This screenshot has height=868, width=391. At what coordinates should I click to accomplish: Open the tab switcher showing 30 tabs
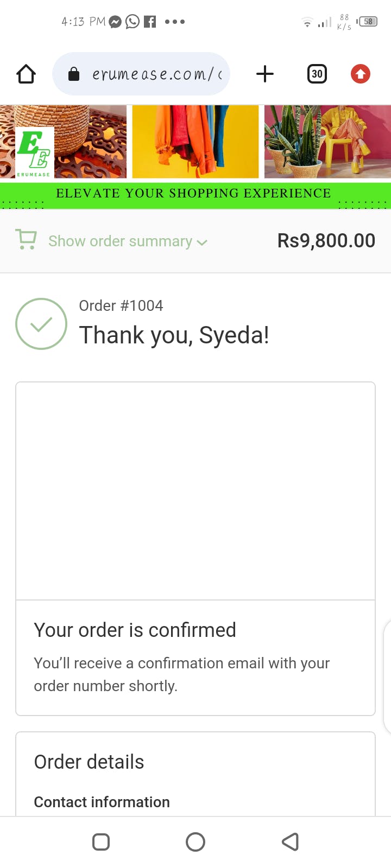coord(317,74)
